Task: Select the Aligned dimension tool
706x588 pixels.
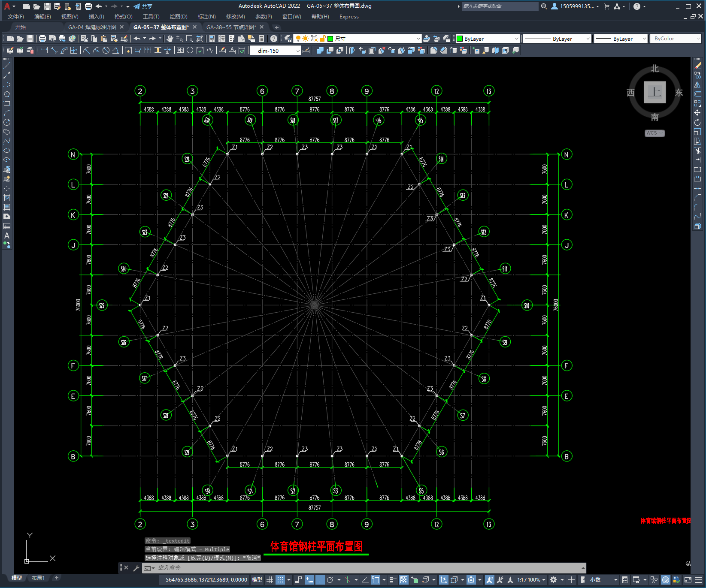Action: pyautogui.click(x=54, y=50)
